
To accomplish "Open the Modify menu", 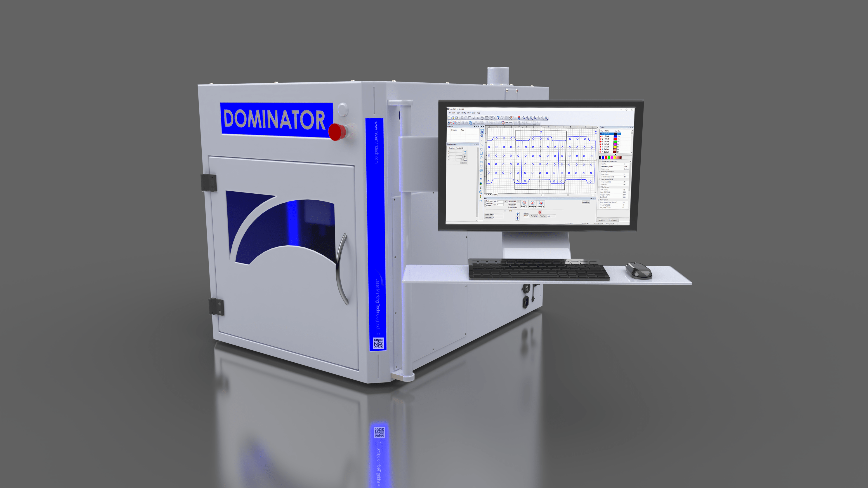I will [x=464, y=113].
